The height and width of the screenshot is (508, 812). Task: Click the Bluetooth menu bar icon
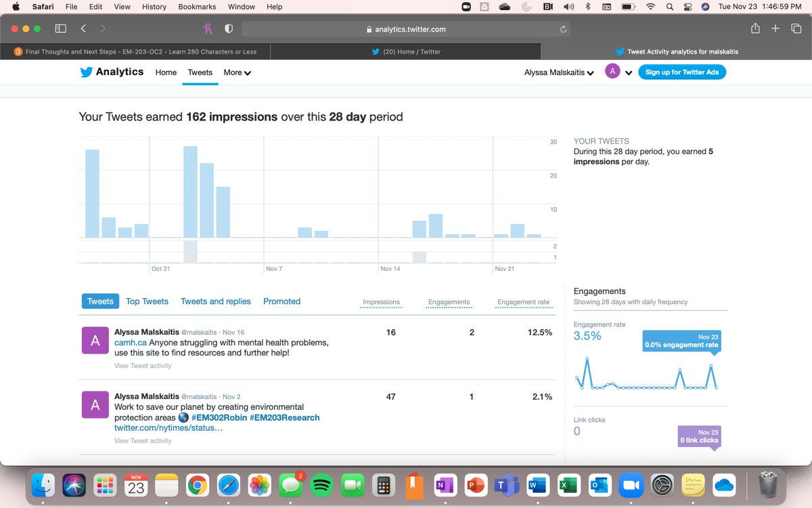click(x=588, y=7)
